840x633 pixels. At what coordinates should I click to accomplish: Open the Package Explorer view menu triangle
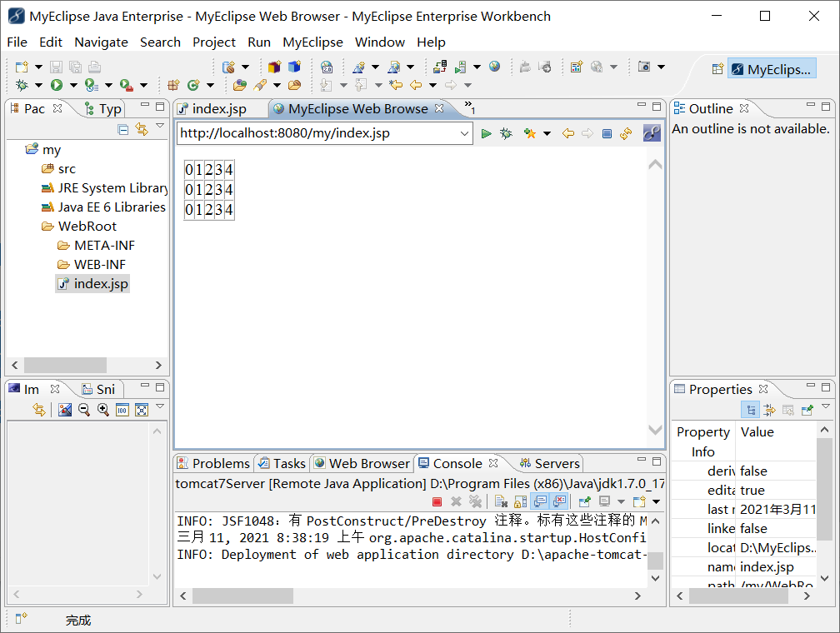pyautogui.click(x=160, y=126)
